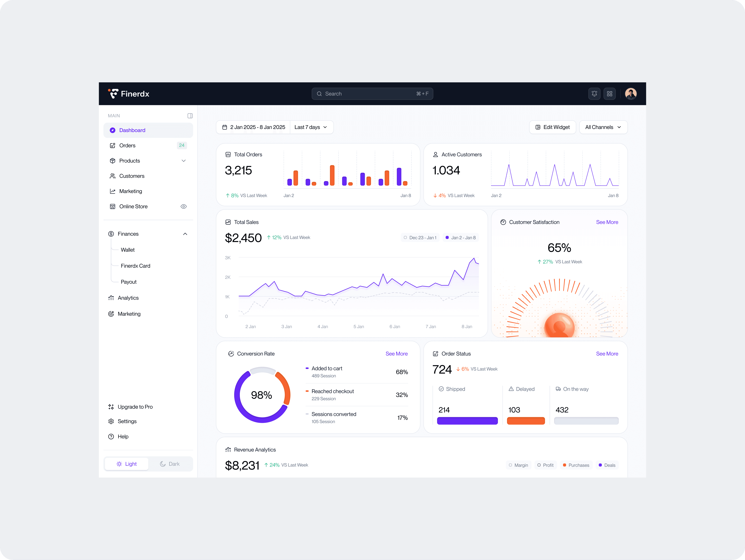This screenshot has width=745, height=560.
Task: Click the Settings gear icon
Action: (x=111, y=421)
